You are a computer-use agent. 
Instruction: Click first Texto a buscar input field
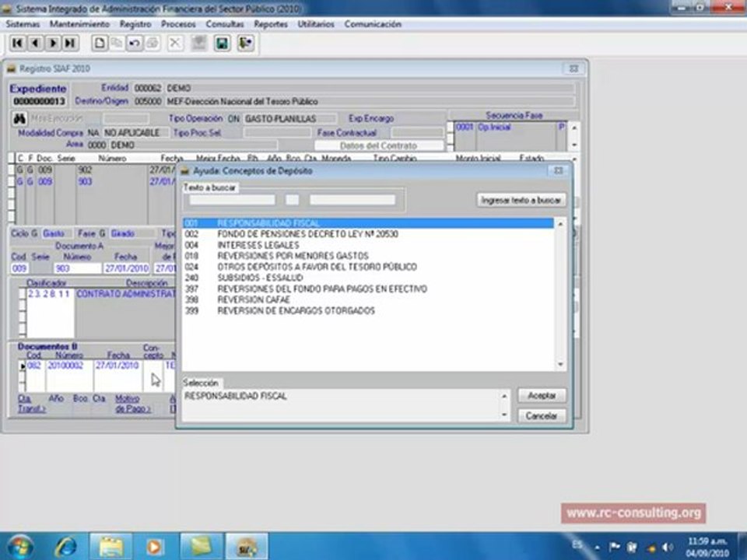pos(233,200)
